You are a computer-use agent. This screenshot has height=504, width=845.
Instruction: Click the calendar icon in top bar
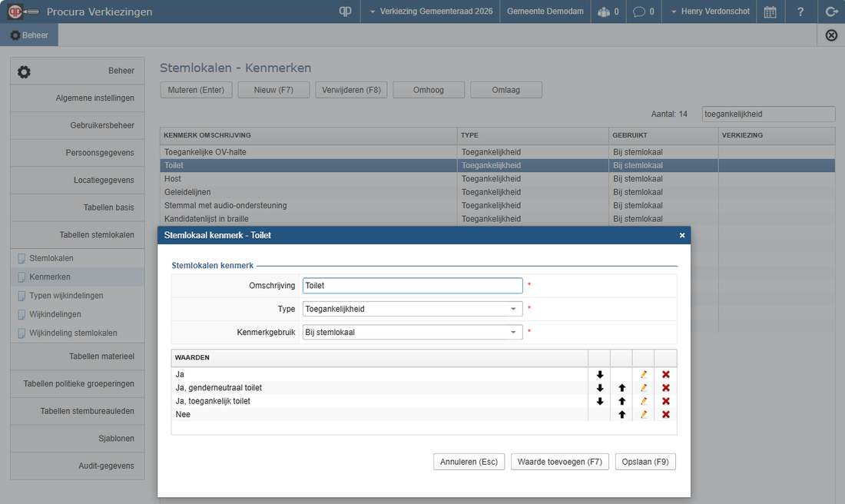click(770, 12)
